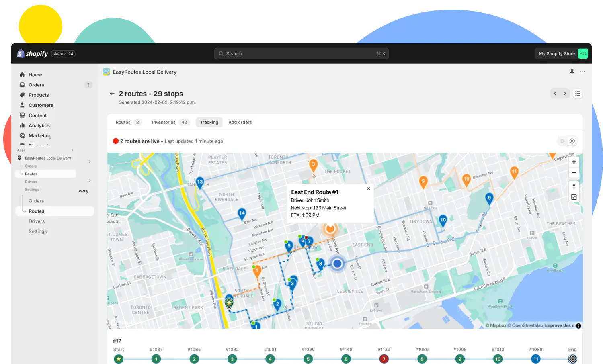603x364 pixels.
Task: Reset map pitch using the compass control
Action: [574, 186]
